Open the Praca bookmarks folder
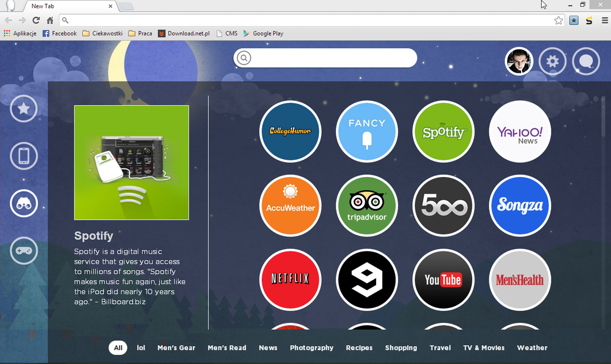The width and height of the screenshot is (611, 364). pyautogui.click(x=141, y=33)
